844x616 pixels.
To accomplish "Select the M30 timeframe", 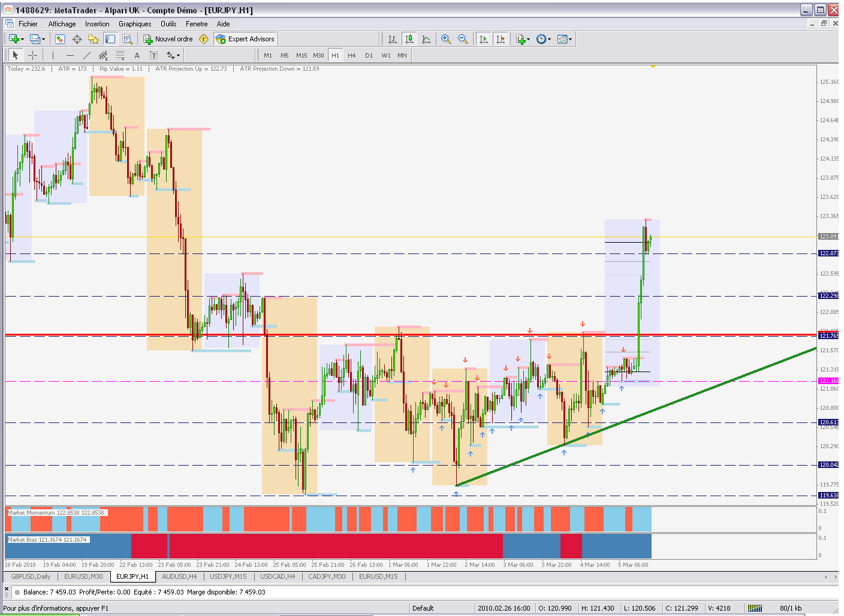I will pyautogui.click(x=318, y=55).
